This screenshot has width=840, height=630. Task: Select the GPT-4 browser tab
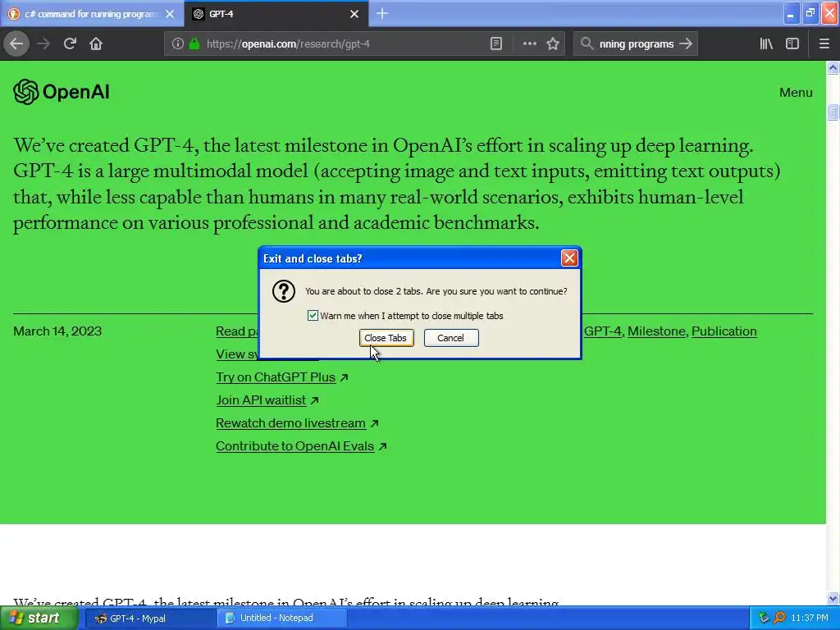coord(276,14)
